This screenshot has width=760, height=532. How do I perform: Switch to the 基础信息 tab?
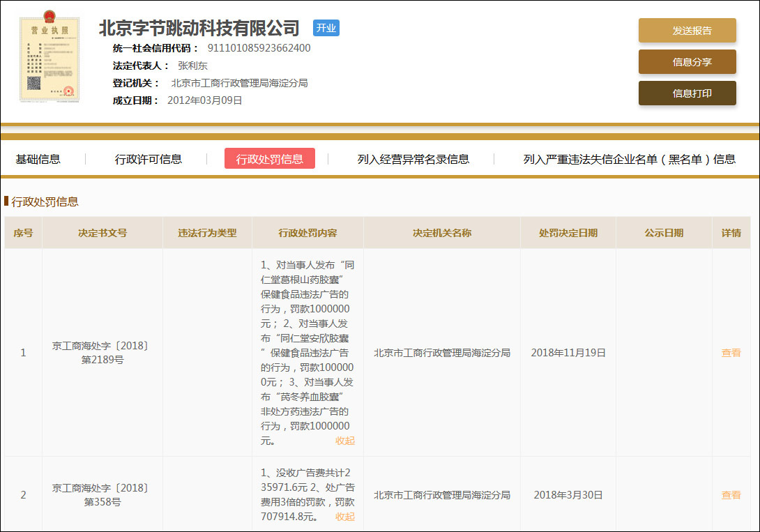[37, 159]
